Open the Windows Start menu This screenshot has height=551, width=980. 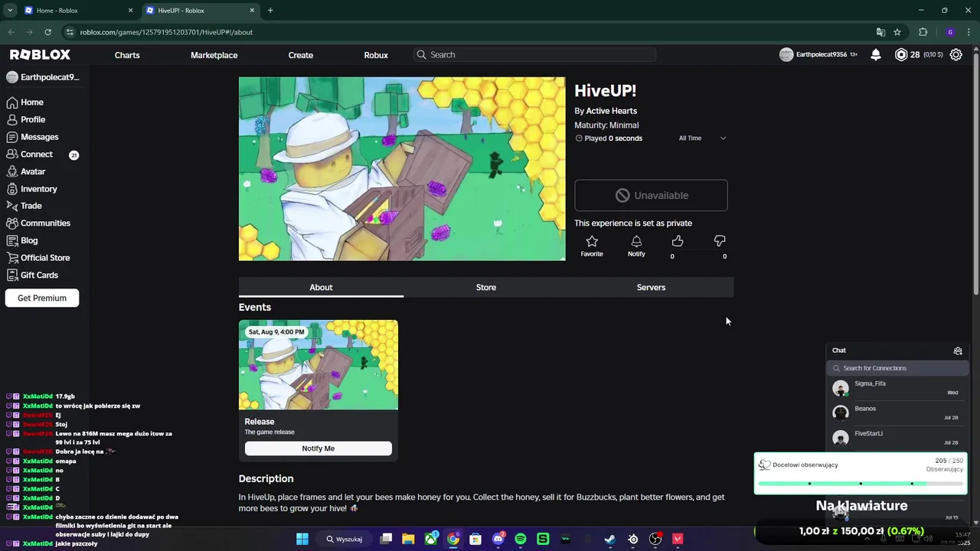click(302, 539)
